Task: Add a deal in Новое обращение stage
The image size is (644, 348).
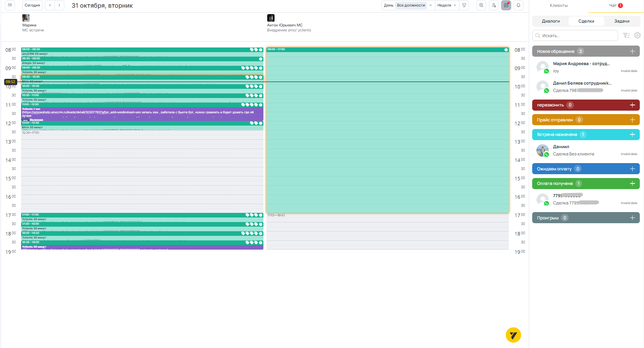Action: pyautogui.click(x=632, y=51)
